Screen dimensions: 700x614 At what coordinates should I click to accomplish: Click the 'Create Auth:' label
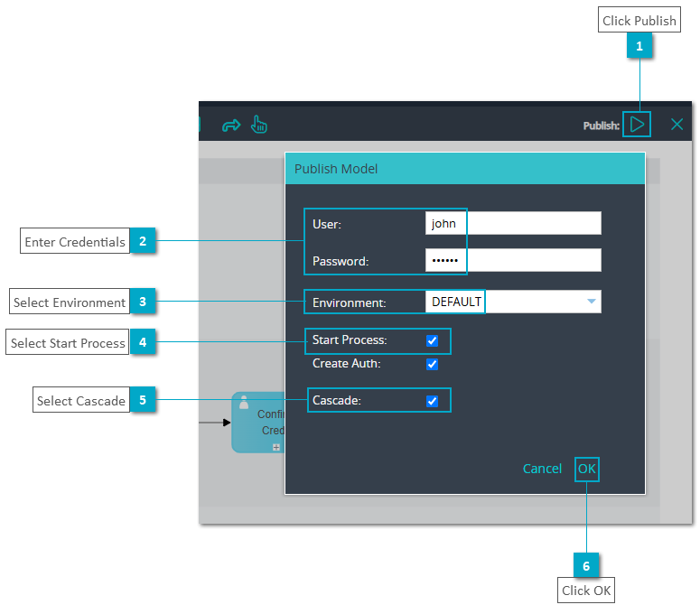[x=347, y=364]
